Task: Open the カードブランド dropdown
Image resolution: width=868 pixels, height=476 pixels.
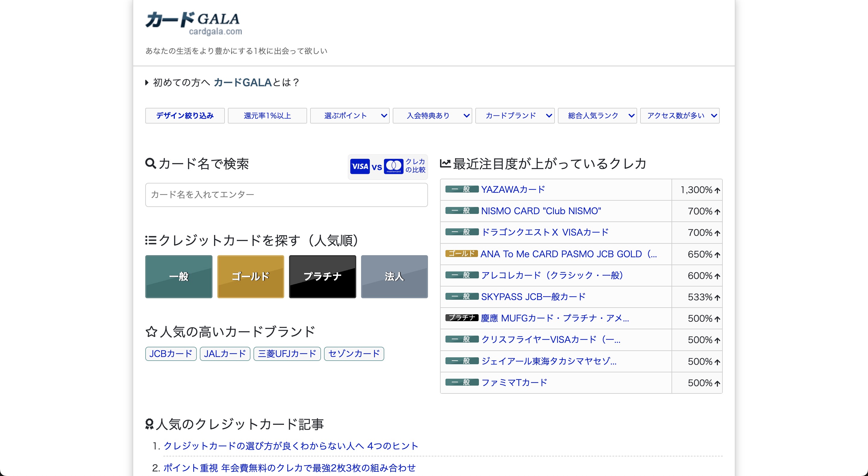Action: [514, 116]
